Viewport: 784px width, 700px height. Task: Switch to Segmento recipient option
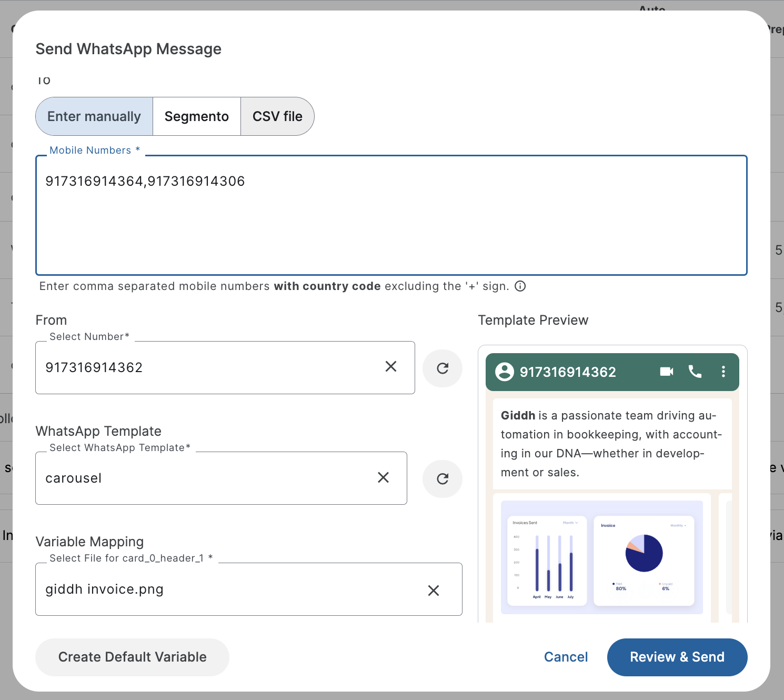tap(197, 116)
